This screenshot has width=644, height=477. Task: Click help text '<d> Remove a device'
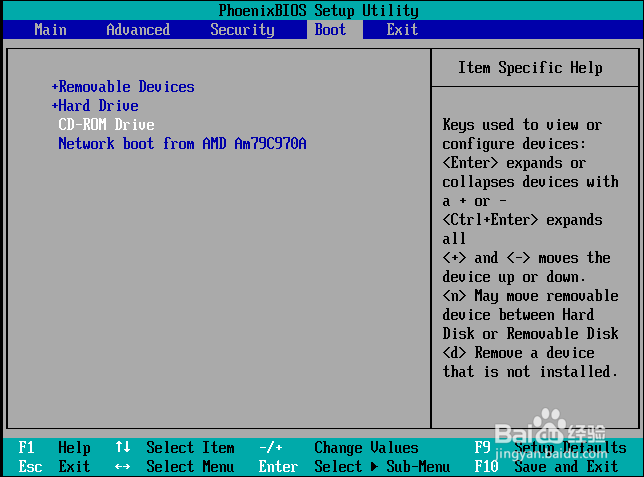click(518, 353)
